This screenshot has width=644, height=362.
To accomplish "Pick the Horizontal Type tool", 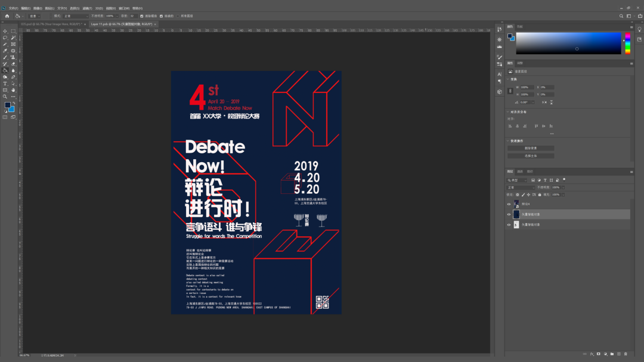I will tap(5, 83).
